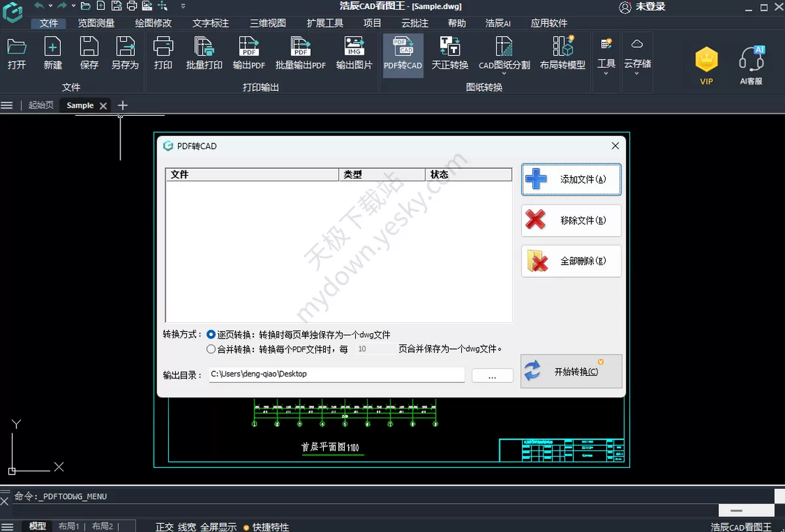Open the 文件 ribbon tab
The height and width of the screenshot is (532, 785).
point(49,23)
